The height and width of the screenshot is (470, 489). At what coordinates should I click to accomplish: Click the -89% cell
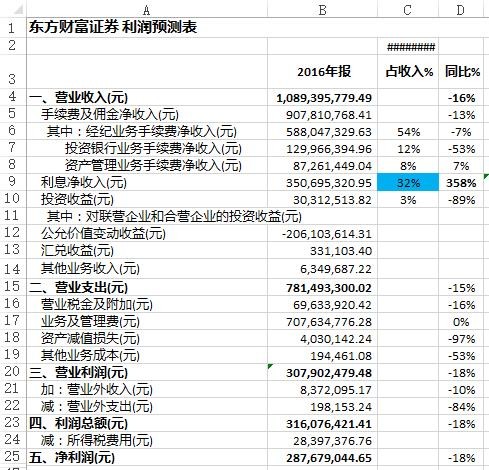(461, 200)
